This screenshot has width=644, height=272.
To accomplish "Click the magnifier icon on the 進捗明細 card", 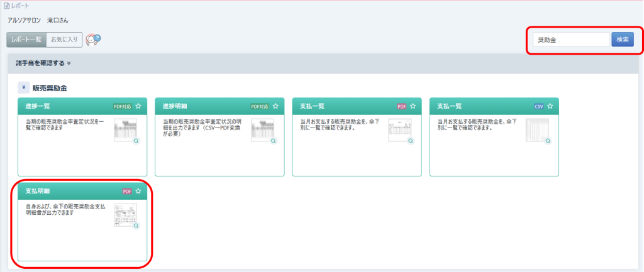I will 274,141.
